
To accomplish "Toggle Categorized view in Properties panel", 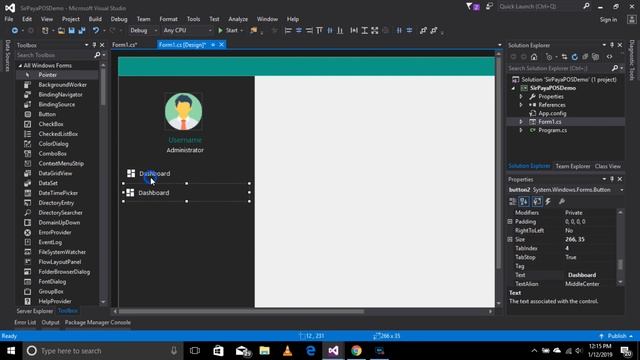I will coord(513,201).
